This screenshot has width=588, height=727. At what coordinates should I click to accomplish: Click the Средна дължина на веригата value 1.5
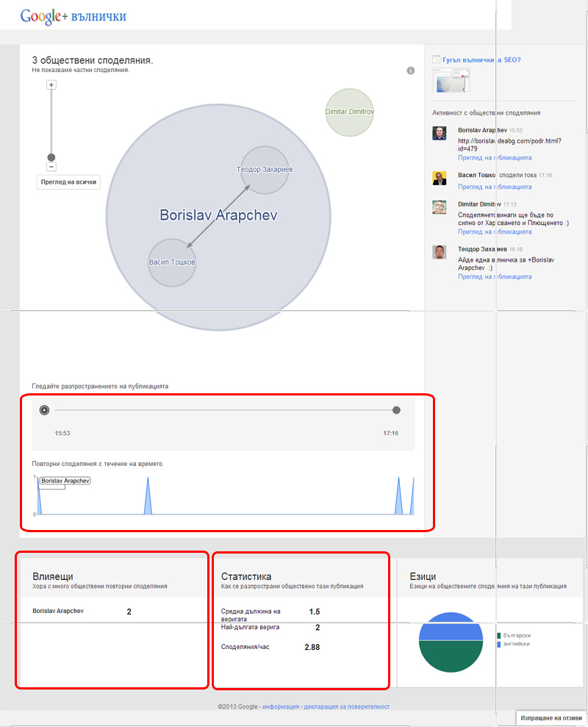tap(315, 612)
